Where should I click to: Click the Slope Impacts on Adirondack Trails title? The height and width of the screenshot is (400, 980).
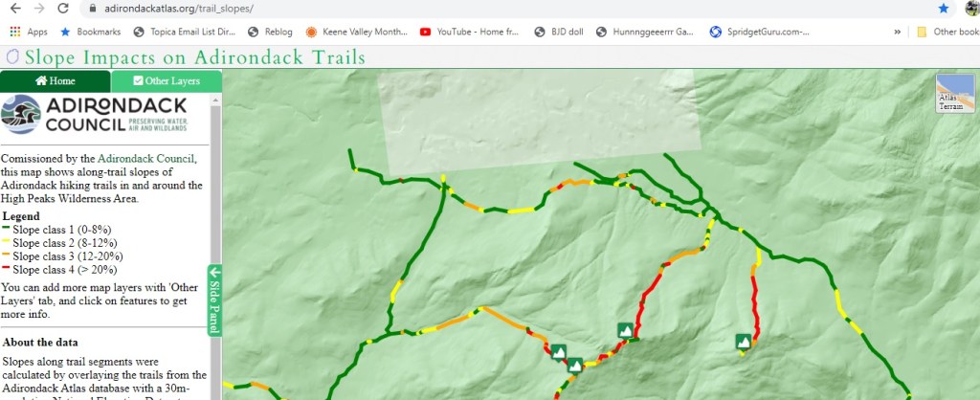click(x=194, y=57)
